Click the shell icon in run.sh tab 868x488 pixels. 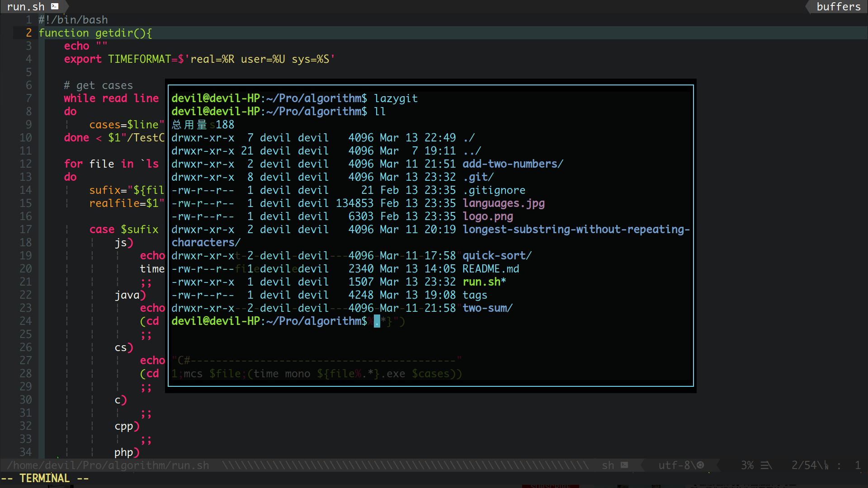click(x=55, y=6)
